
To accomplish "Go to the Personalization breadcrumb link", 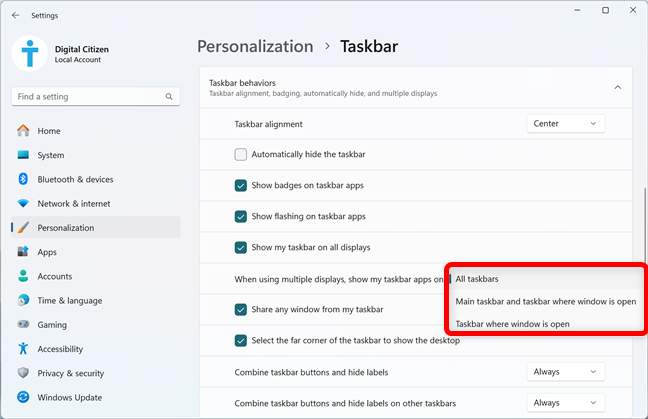I will [255, 46].
